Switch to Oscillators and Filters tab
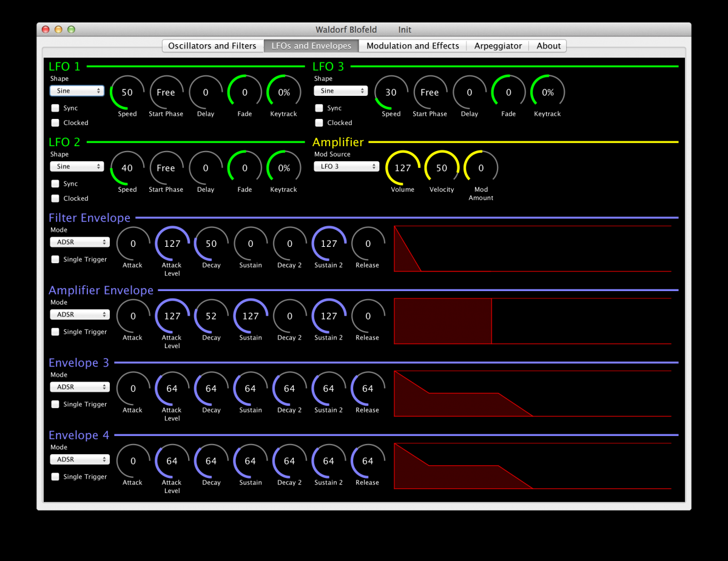This screenshot has width=728, height=561. click(212, 46)
